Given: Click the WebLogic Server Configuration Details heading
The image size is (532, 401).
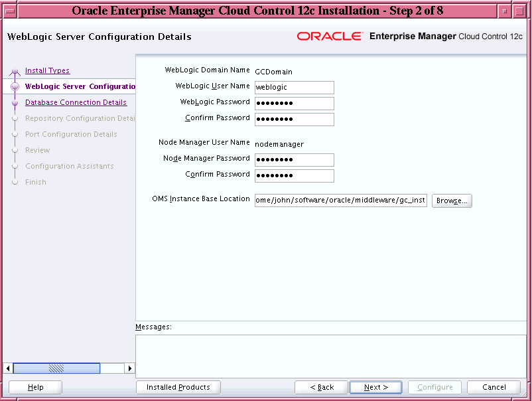Looking at the screenshot, I should coord(100,37).
